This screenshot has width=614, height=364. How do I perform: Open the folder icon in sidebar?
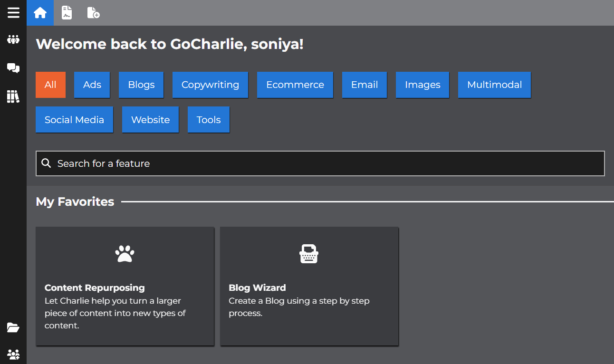[13, 327]
